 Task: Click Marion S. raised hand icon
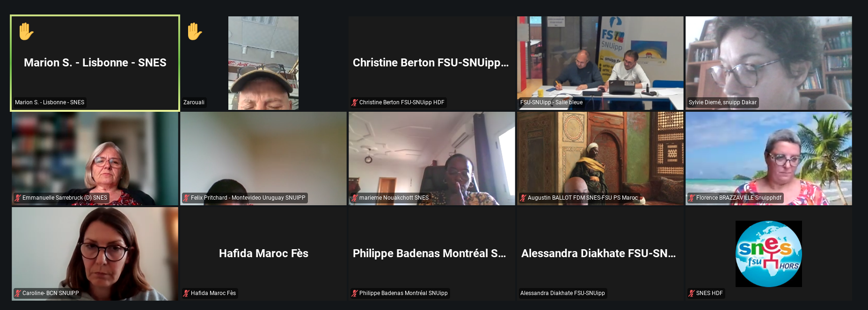tap(26, 32)
